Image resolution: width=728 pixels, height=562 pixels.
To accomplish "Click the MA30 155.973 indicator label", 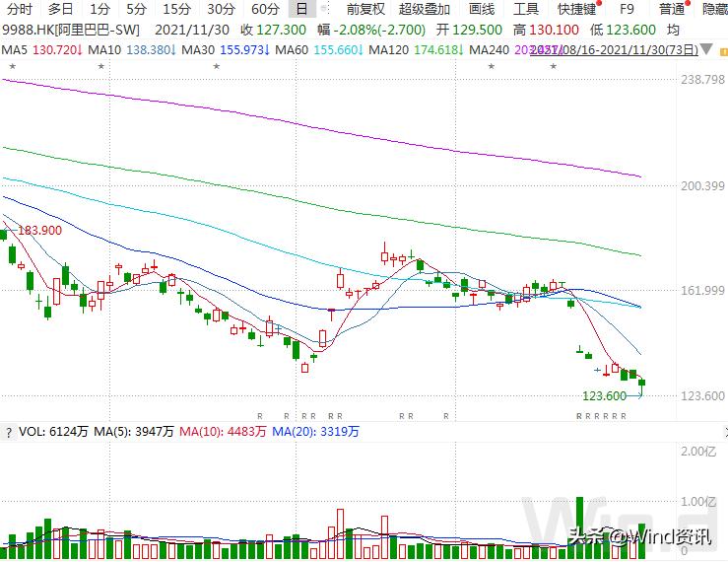I will (x=226, y=49).
